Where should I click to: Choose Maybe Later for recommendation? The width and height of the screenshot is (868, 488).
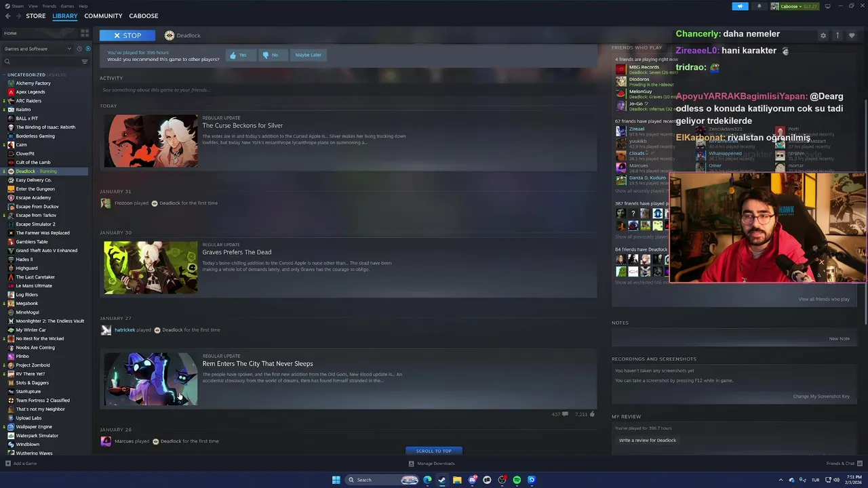click(308, 55)
